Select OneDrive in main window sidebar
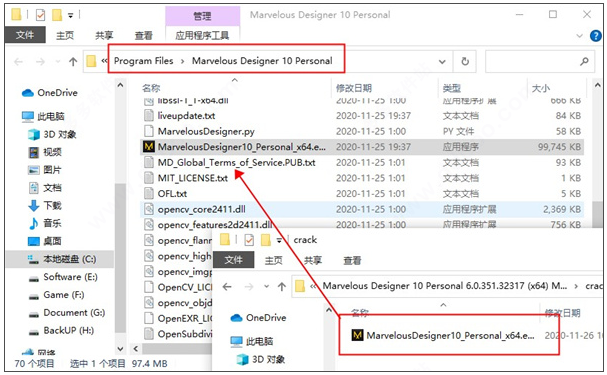607x375 pixels. click(50, 93)
